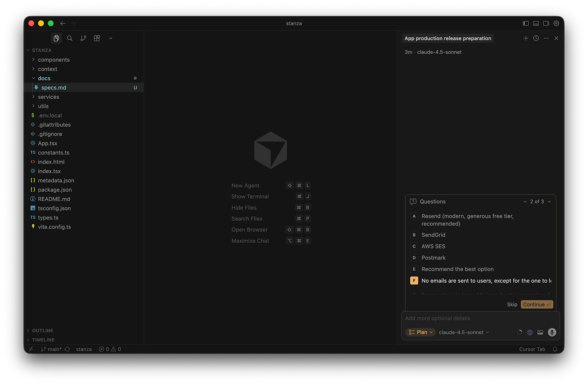Open chat history using the clock icon
Viewport: 588px width, 385px height.
[536, 38]
